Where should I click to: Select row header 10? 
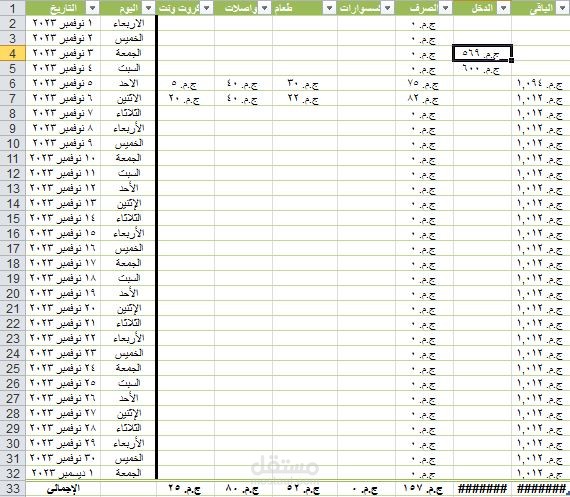(13, 144)
